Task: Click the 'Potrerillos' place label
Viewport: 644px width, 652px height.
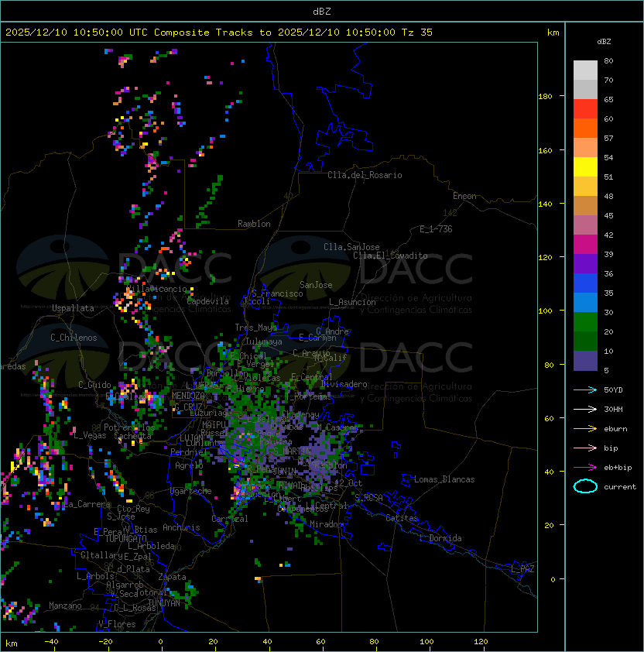Action: pyautogui.click(x=129, y=427)
